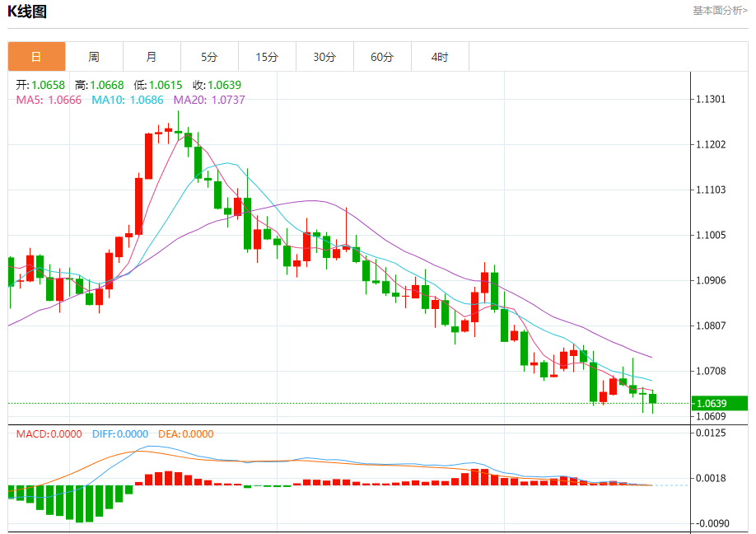The height and width of the screenshot is (534, 756).
Task: Open the 15分 timeframe tab
Action: 267,57
